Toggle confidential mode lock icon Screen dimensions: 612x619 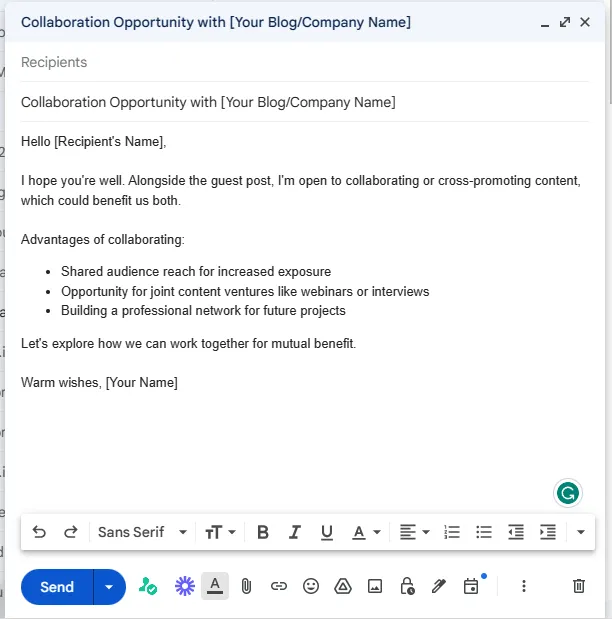(x=407, y=586)
